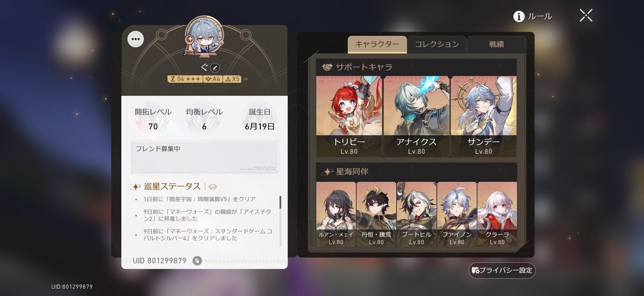Open プライバシー設定 button
The height and width of the screenshot is (296, 644).
(x=502, y=270)
